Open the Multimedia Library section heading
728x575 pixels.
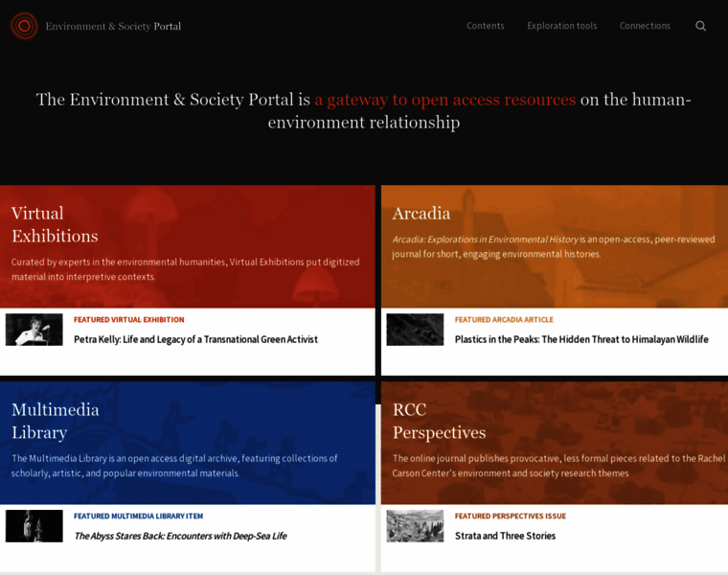pos(56,421)
